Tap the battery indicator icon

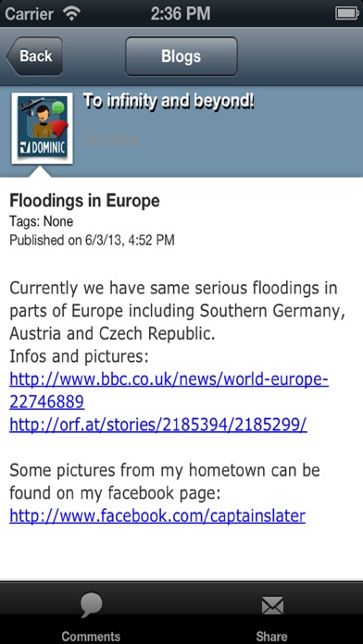[x=347, y=14]
